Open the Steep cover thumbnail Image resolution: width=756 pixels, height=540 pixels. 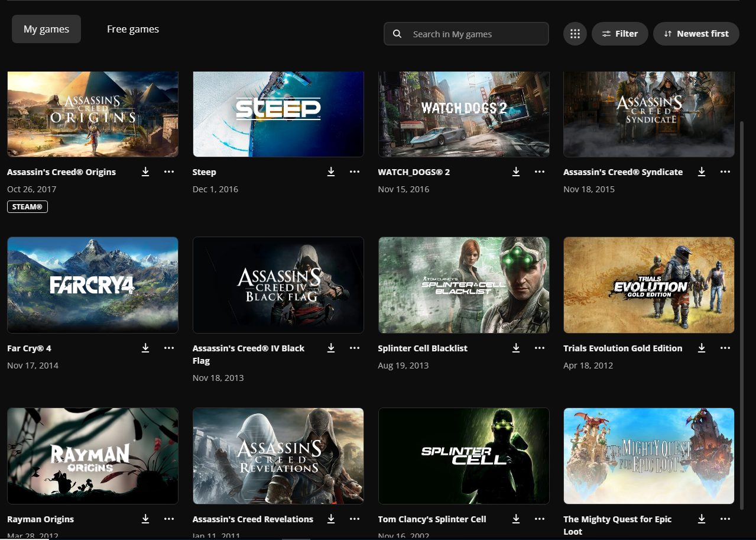click(x=278, y=114)
